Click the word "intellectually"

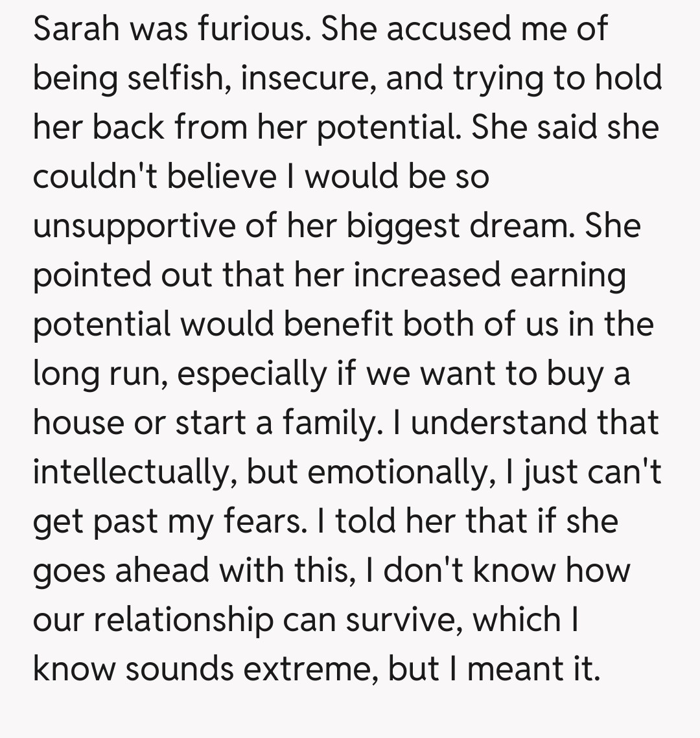point(128,472)
